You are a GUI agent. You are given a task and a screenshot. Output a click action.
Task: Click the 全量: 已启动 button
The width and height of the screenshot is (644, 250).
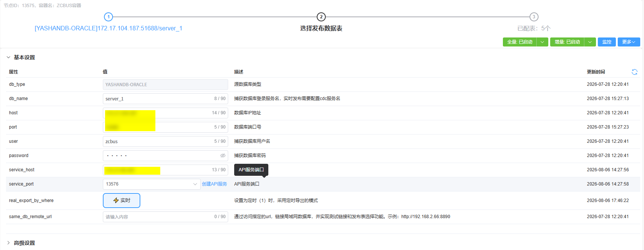520,42
